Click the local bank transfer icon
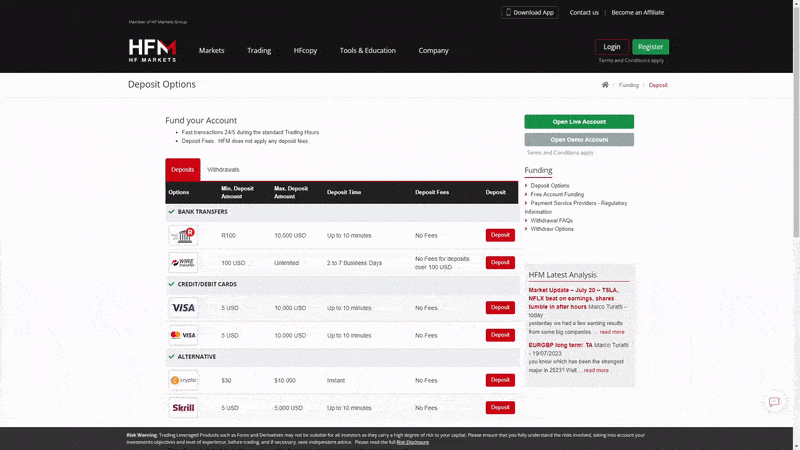Viewport: 800px width, 450px height. pyautogui.click(x=183, y=235)
